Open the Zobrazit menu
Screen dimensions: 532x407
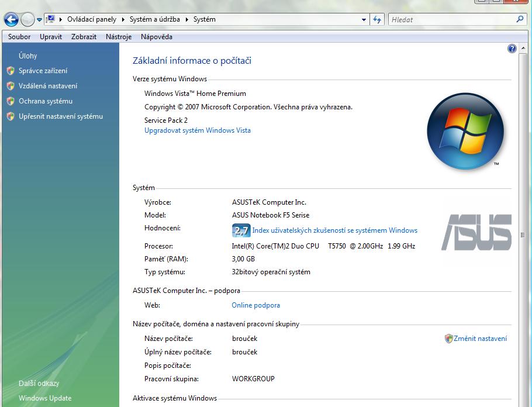coord(84,37)
